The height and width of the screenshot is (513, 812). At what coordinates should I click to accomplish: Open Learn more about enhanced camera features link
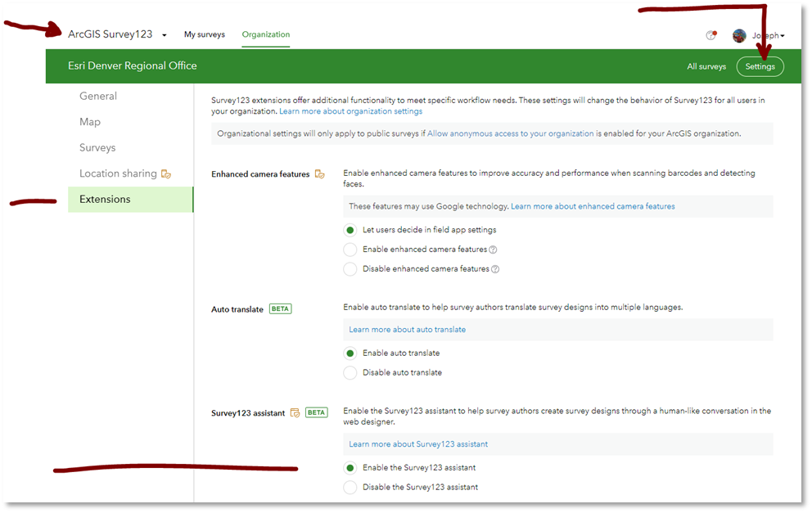point(593,206)
